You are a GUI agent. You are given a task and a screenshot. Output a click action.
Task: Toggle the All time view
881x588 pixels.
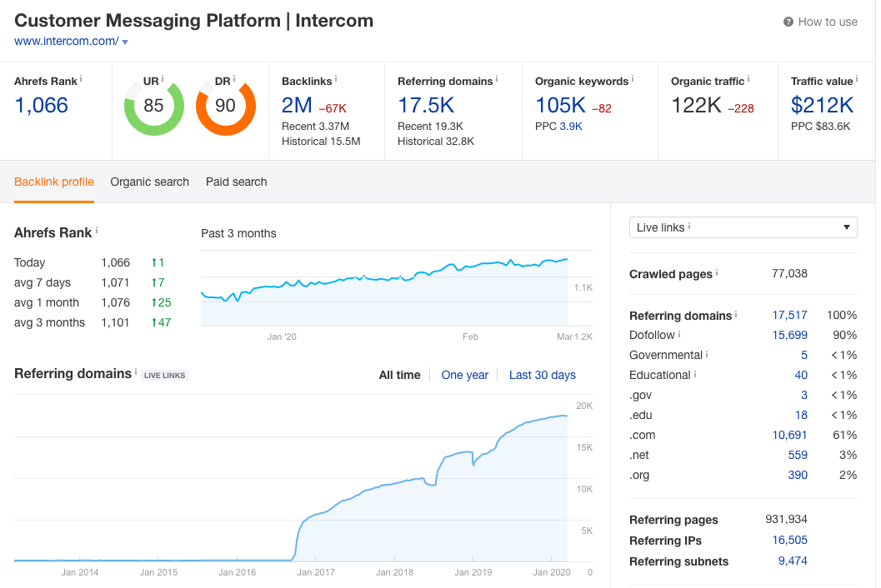click(399, 375)
